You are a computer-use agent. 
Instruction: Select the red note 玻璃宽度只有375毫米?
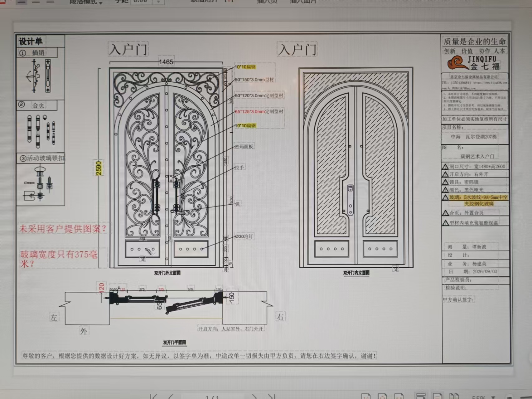[x=59, y=259]
